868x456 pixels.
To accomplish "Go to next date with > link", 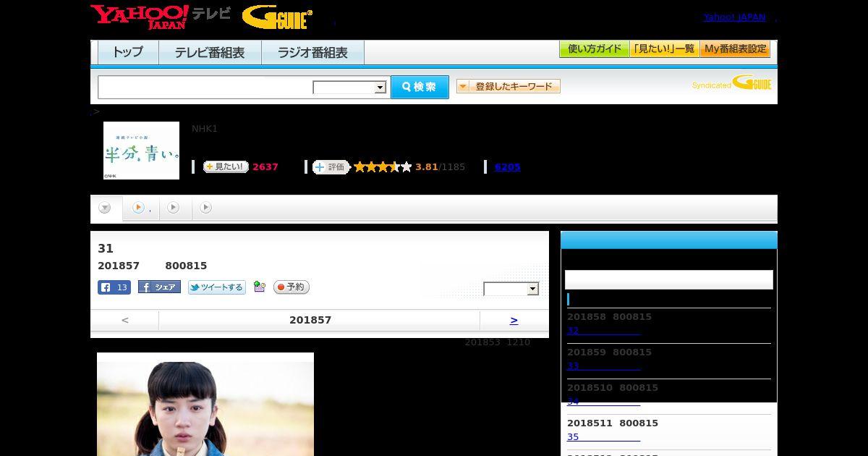I will (x=514, y=320).
